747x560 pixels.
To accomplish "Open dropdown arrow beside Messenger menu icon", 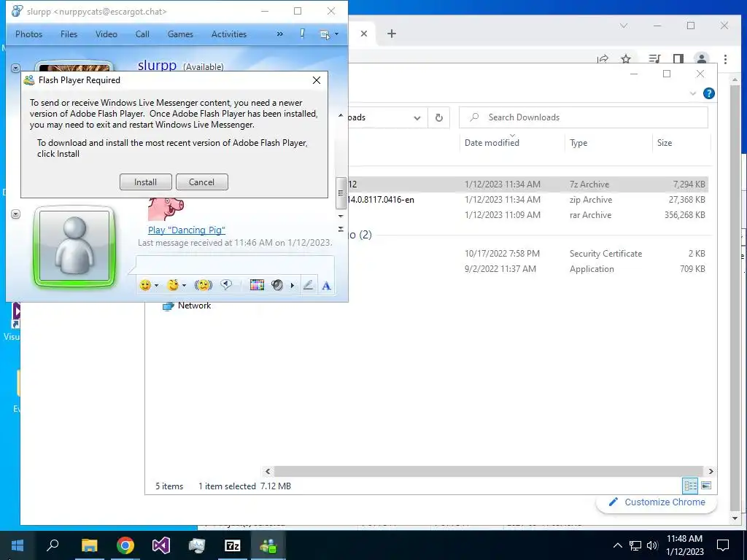I will [336, 34].
